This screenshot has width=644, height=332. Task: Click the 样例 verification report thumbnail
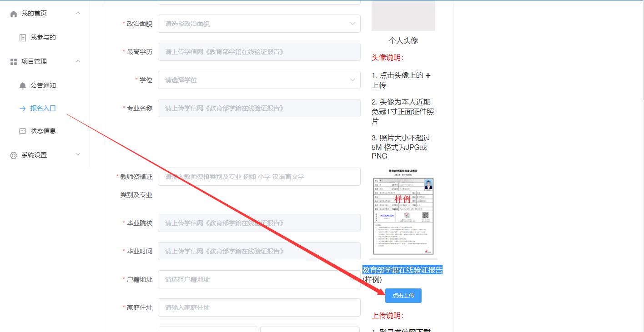coord(403,212)
